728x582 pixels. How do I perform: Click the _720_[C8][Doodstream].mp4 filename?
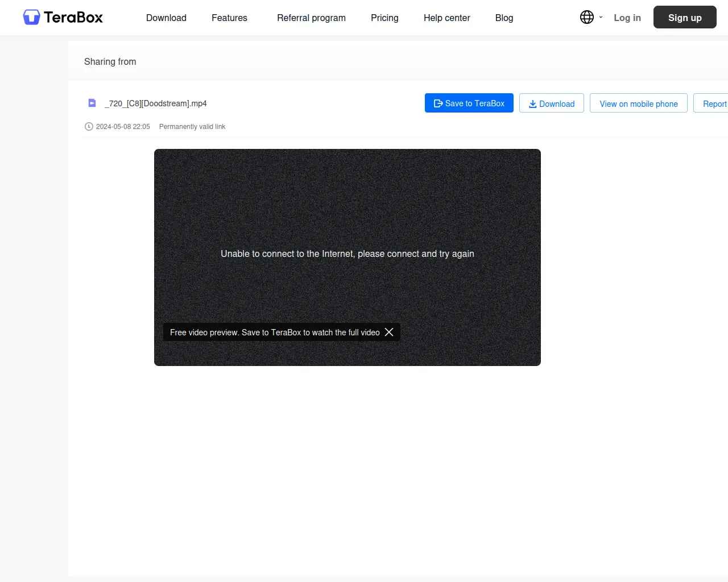coord(156,103)
